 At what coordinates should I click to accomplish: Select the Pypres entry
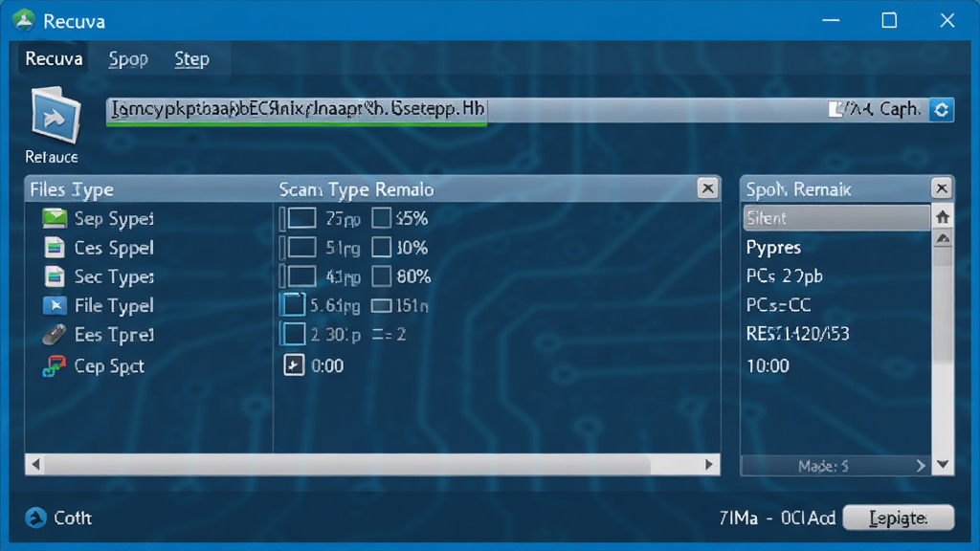[773, 248]
